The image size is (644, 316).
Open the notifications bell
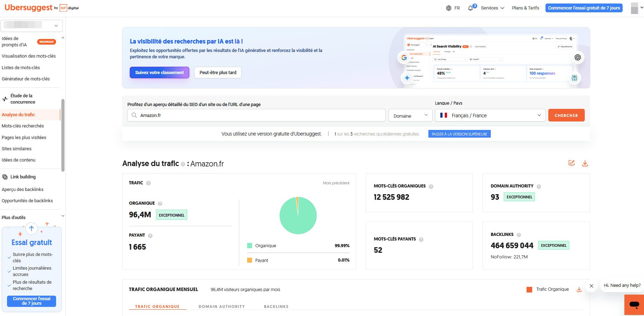pyautogui.click(x=470, y=8)
